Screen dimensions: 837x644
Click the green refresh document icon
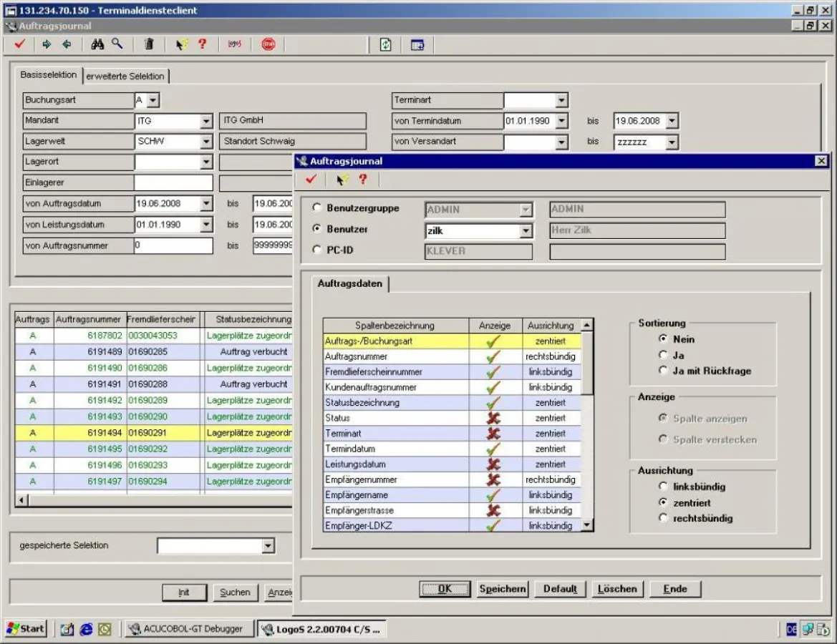click(385, 44)
